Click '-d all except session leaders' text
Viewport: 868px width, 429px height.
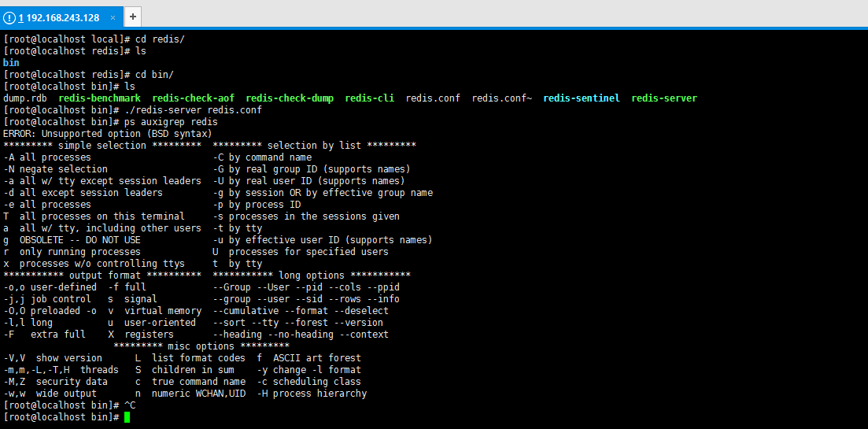point(83,193)
